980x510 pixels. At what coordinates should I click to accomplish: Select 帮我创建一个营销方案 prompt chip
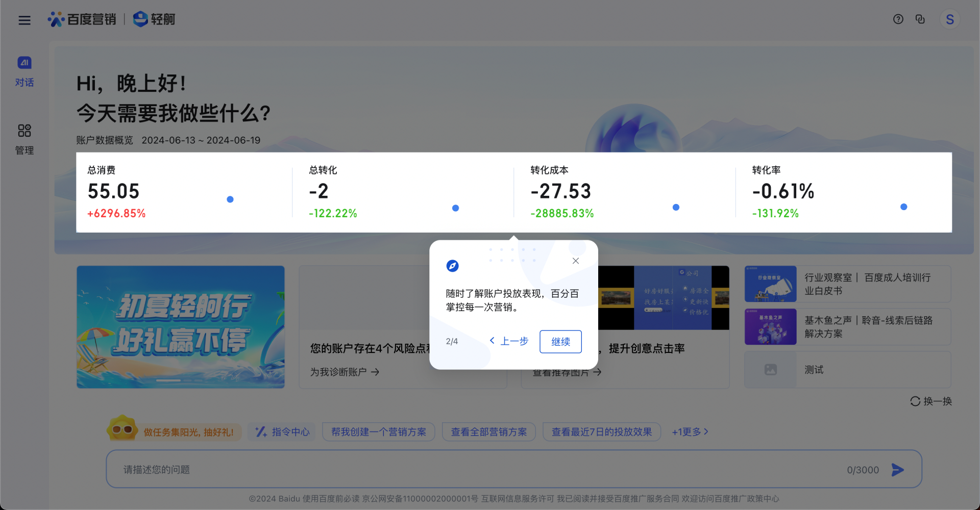[378, 432]
